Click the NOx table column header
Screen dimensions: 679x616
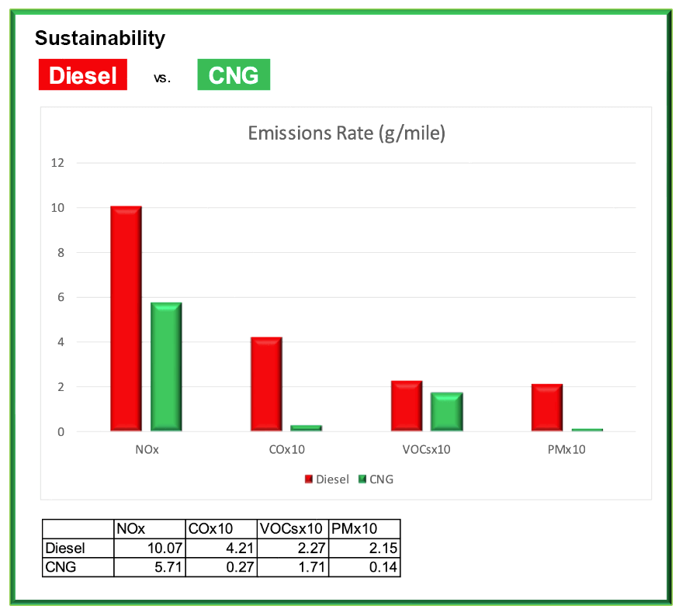pyautogui.click(x=149, y=529)
